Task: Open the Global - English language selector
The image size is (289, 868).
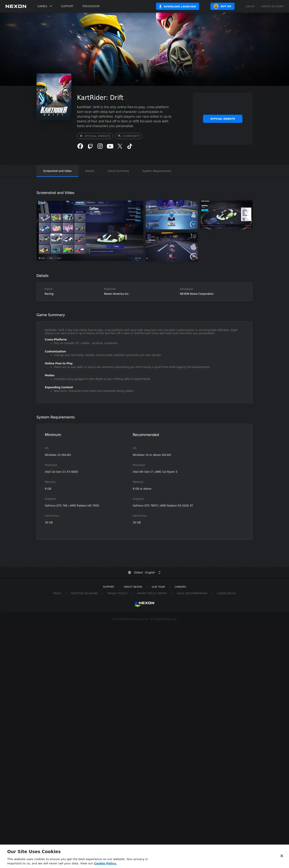Action: (x=144, y=573)
